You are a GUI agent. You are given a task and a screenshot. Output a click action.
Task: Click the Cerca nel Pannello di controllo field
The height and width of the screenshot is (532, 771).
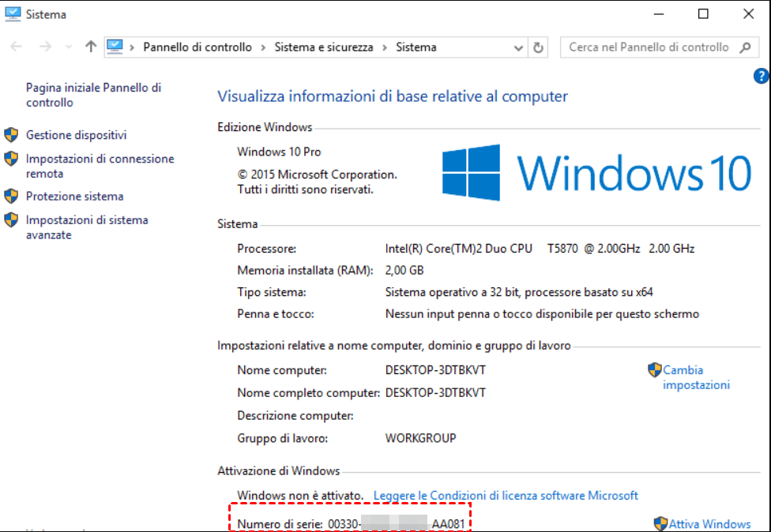point(648,47)
